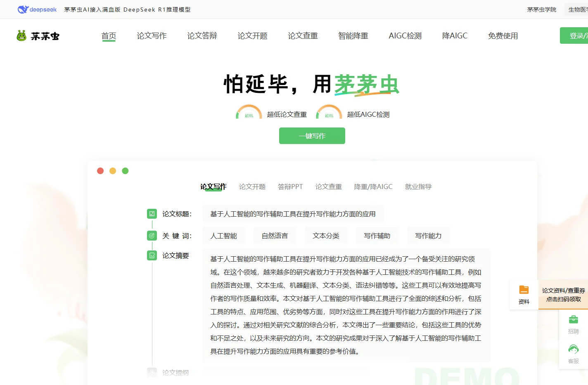588x385 pixels.
Task: Click the DeepSeek whale logo
Action: tap(37, 9)
